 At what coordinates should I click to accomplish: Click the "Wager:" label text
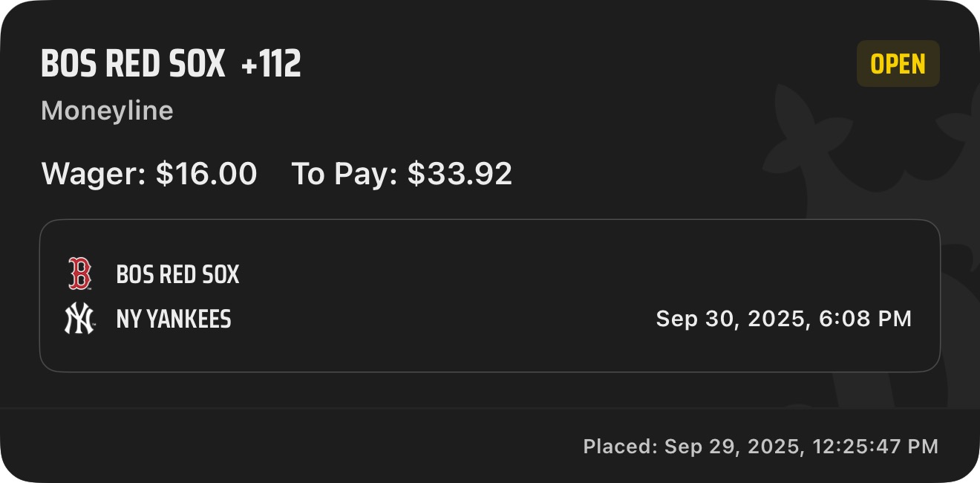(x=94, y=174)
